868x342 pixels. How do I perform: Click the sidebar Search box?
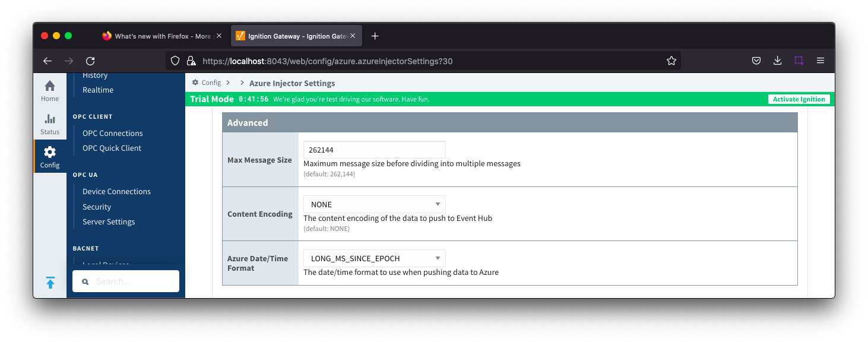[x=126, y=281]
